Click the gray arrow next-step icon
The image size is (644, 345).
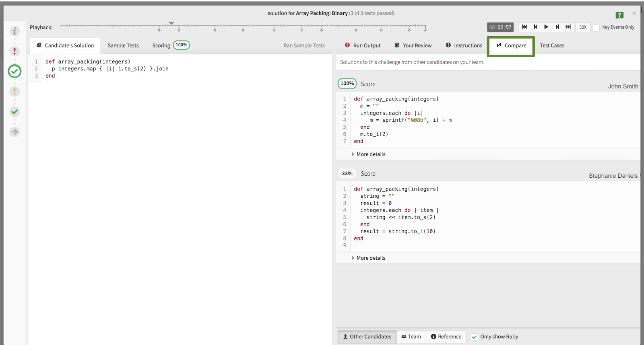14,131
